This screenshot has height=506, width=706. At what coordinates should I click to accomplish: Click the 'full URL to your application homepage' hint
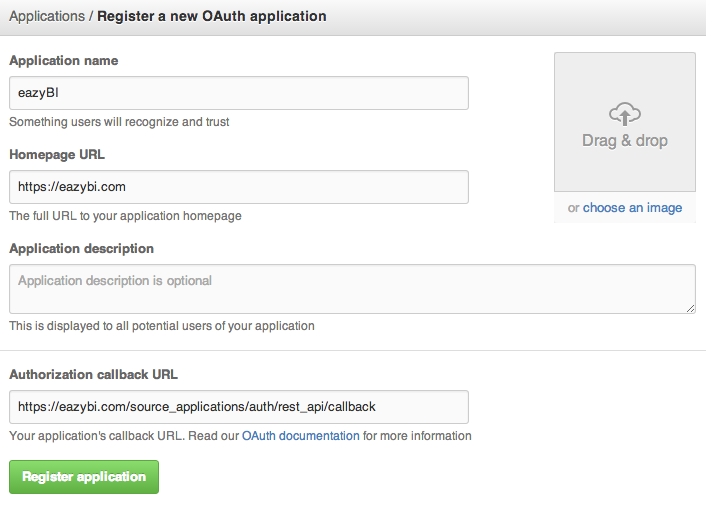coord(125,216)
